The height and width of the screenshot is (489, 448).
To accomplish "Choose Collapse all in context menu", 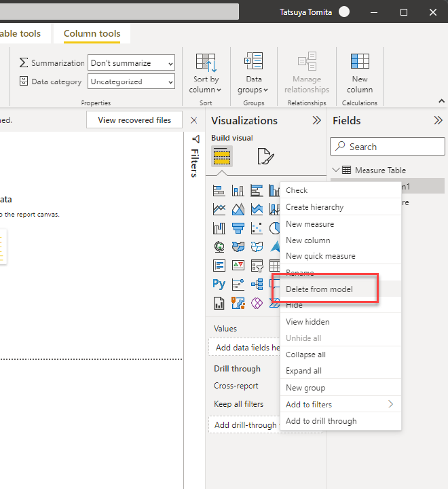I will coord(341,355).
